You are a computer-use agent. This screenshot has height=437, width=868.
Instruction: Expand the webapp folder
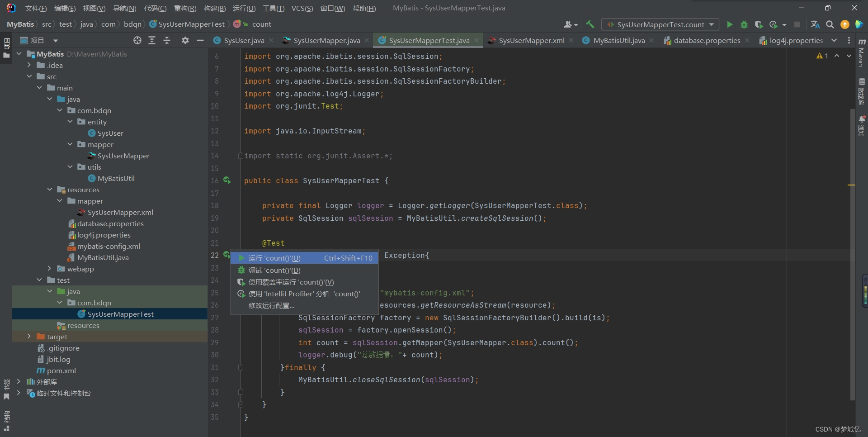click(49, 269)
